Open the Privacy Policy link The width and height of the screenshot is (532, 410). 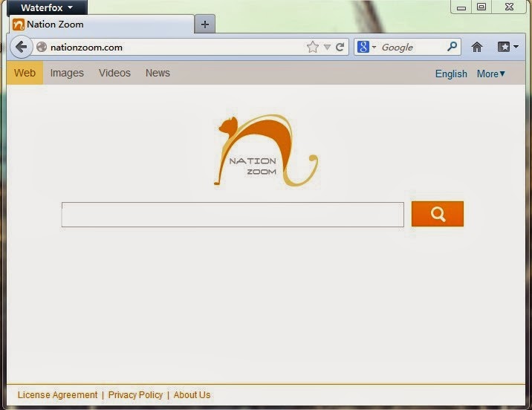pos(135,395)
